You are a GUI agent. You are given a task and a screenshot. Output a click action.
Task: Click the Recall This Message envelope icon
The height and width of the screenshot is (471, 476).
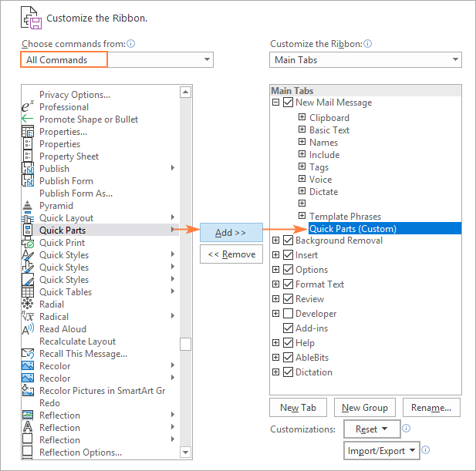[28, 354]
